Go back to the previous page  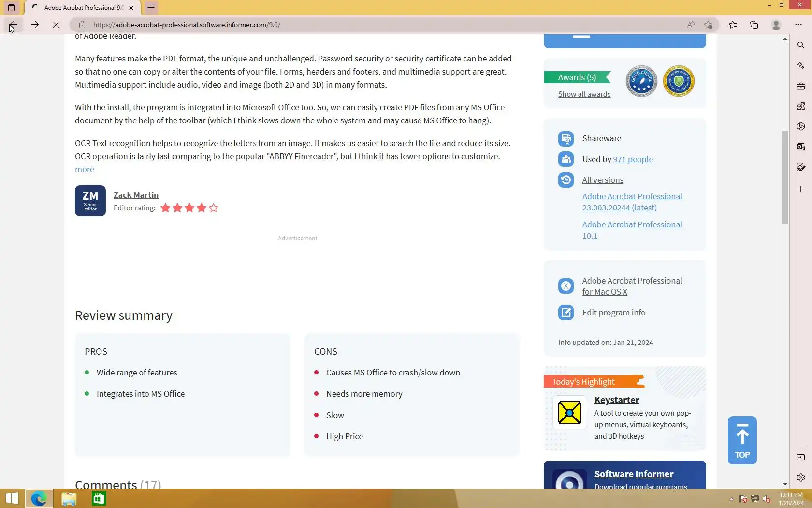coord(13,25)
